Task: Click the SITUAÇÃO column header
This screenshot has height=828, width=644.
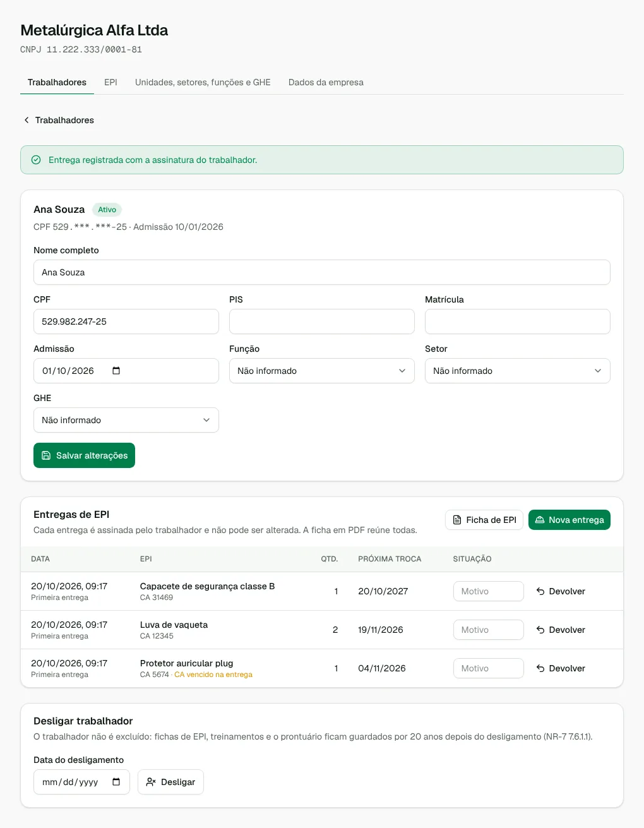Action: coord(472,559)
